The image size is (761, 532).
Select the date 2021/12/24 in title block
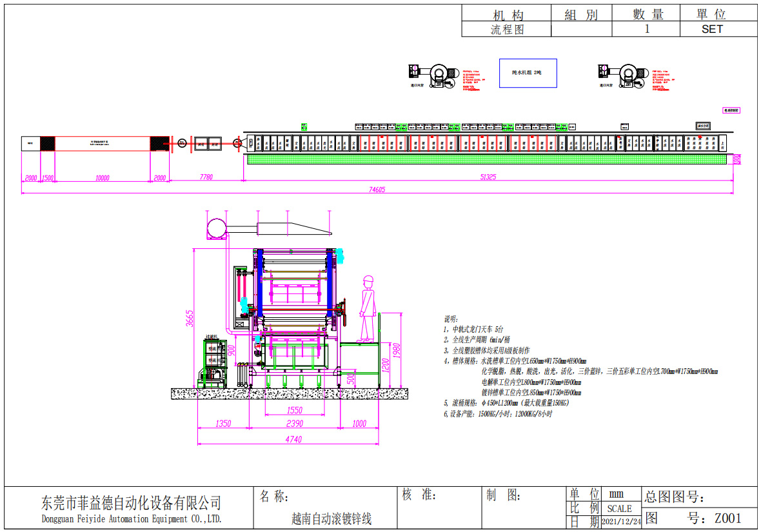621,521
